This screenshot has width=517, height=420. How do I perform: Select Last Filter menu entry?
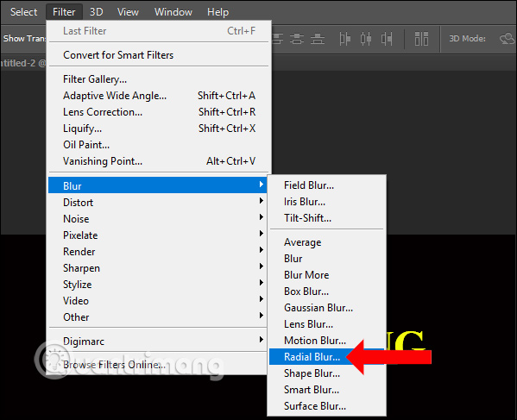159,31
